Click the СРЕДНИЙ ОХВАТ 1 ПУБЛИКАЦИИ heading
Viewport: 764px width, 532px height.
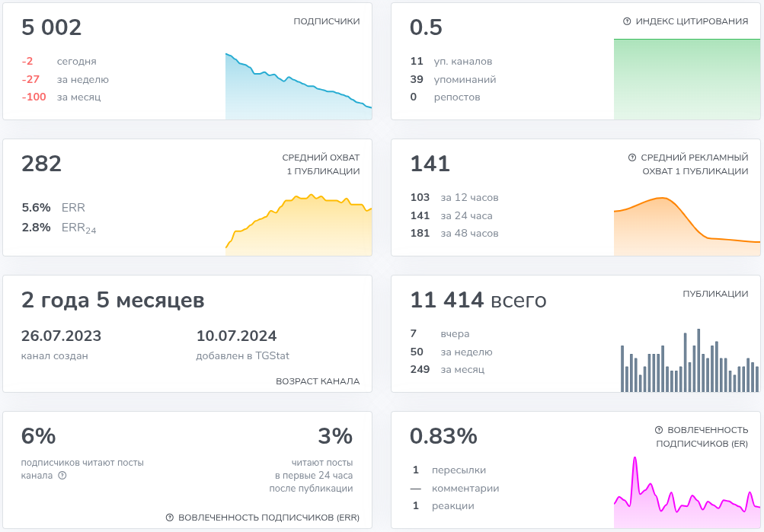click(321, 164)
